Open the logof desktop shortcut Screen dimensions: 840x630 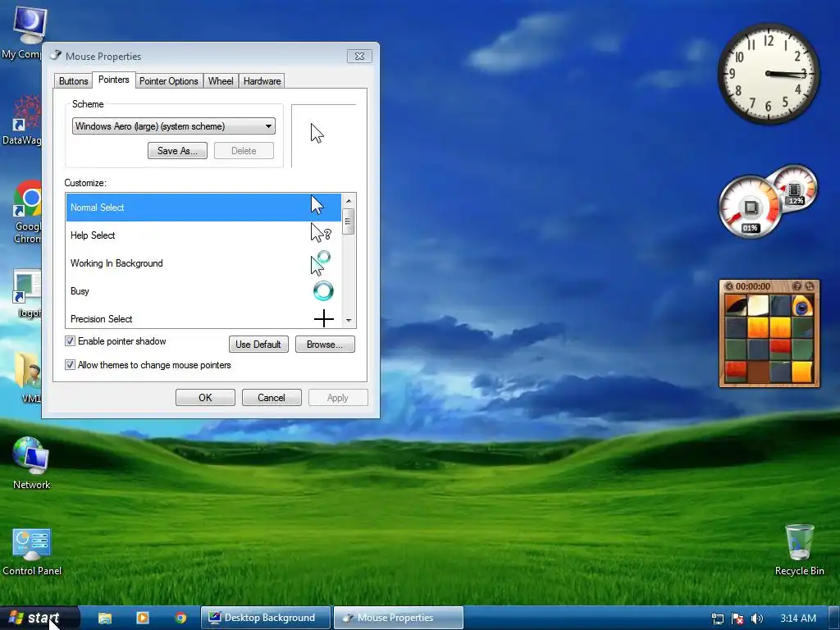pyautogui.click(x=27, y=292)
